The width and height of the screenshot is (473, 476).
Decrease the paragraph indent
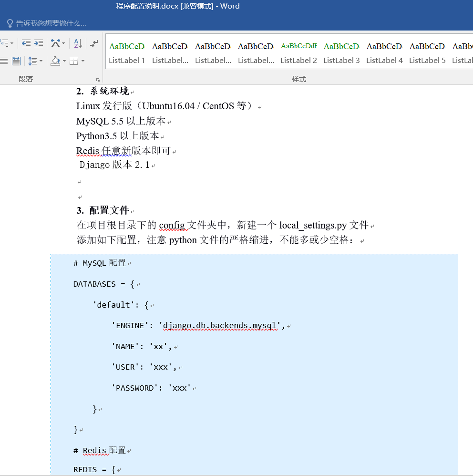26,43
